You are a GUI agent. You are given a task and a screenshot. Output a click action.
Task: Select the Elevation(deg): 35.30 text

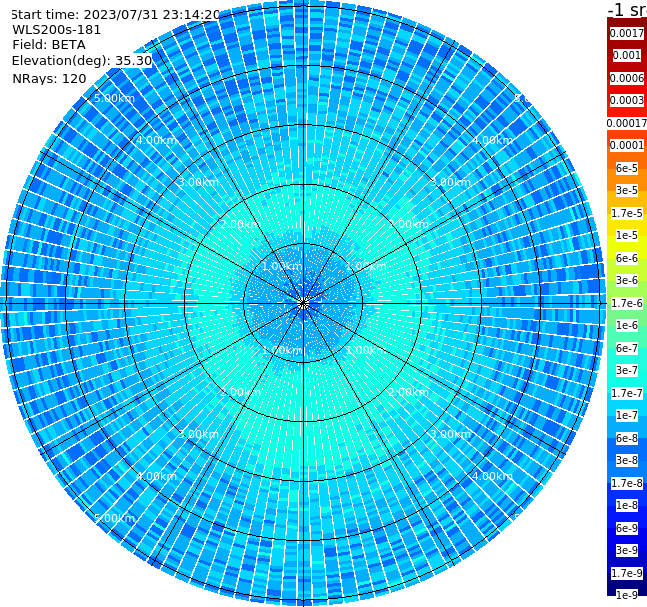pos(82,61)
